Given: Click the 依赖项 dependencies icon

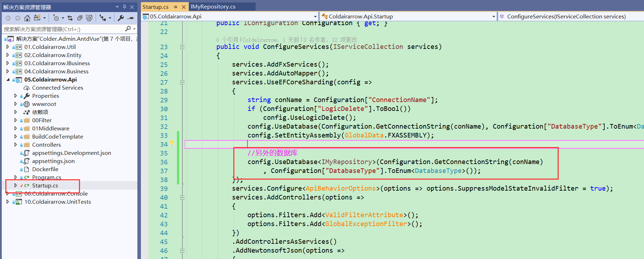Looking at the screenshot, I should point(27,112).
